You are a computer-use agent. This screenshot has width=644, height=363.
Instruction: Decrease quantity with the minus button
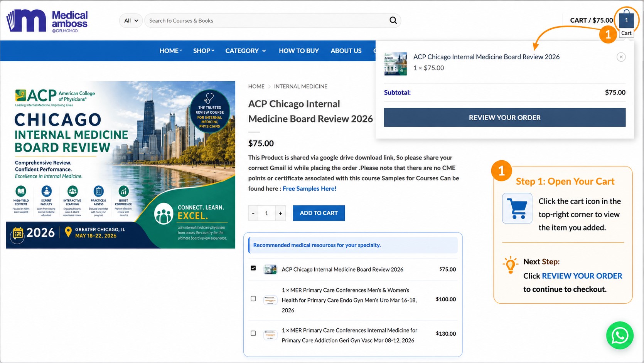click(253, 213)
